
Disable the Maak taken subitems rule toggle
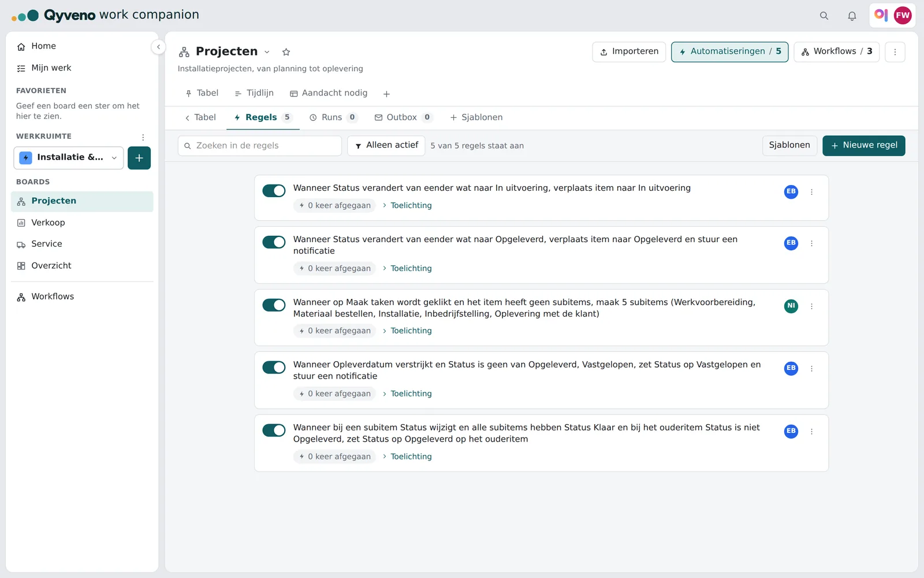pyautogui.click(x=274, y=305)
